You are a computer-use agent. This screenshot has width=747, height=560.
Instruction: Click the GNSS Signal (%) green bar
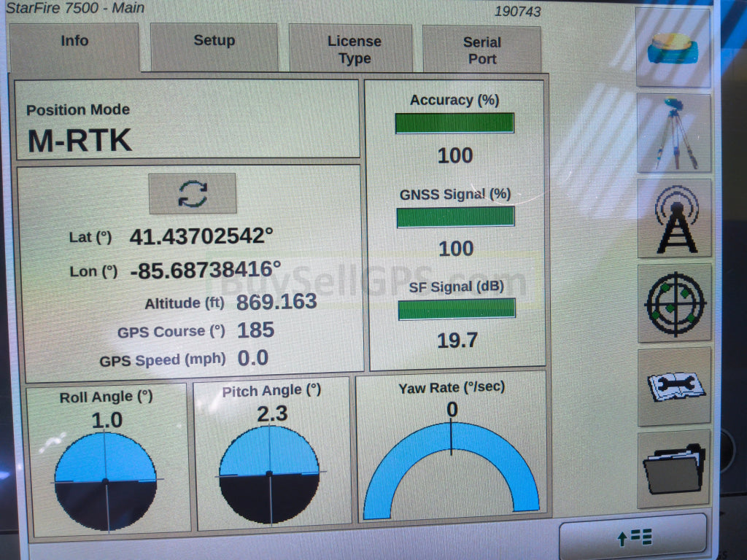coord(455,217)
